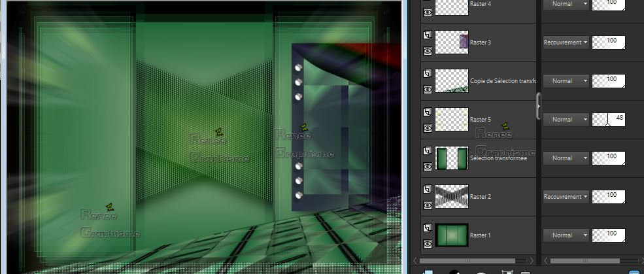This screenshot has height=274, width=644.
Task: Select the Sélection transformée layer thumbnail
Action: click(451, 158)
